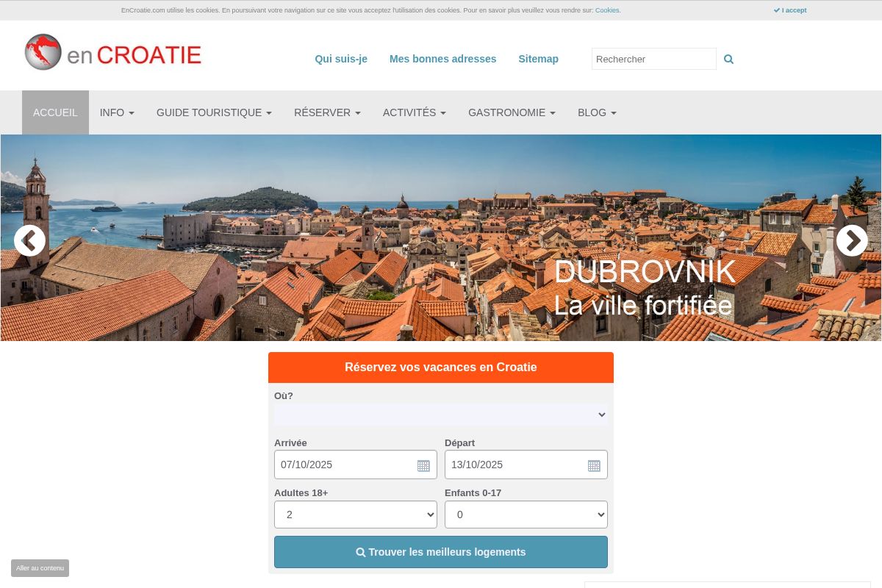
Task: Click the Rechercher search field
Action: [x=654, y=59]
